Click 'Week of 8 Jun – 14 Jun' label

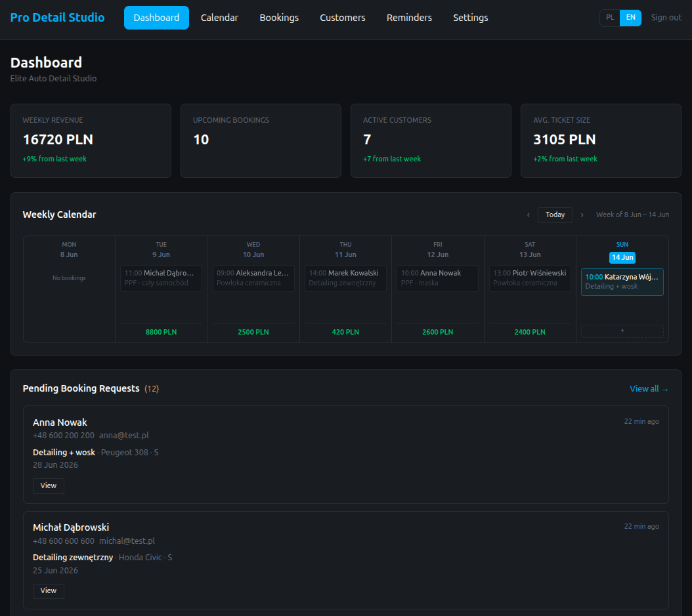coord(632,215)
